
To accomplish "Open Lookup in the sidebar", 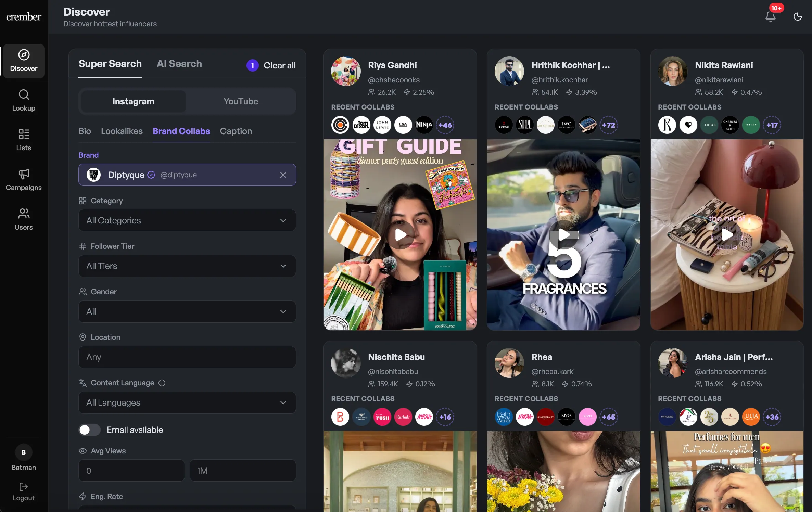I will 24,100.
